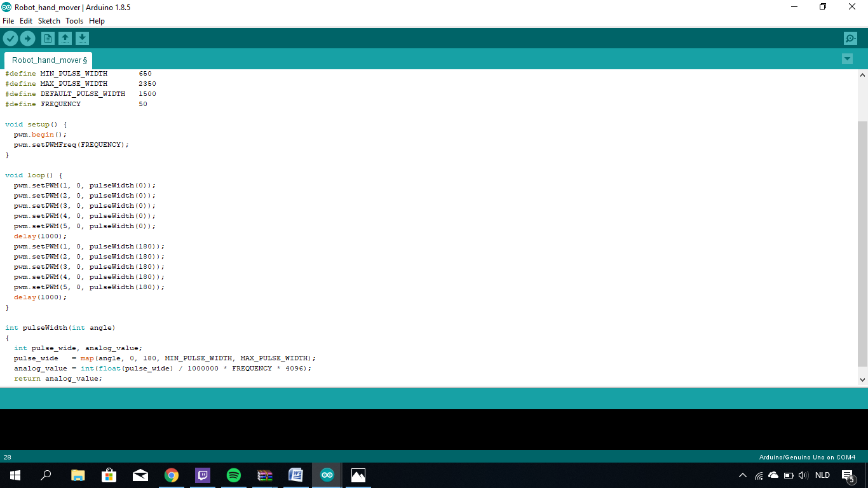The height and width of the screenshot is (488, 868).
Task: Click the scrollbar down arrow
Action: pos(862,379)
